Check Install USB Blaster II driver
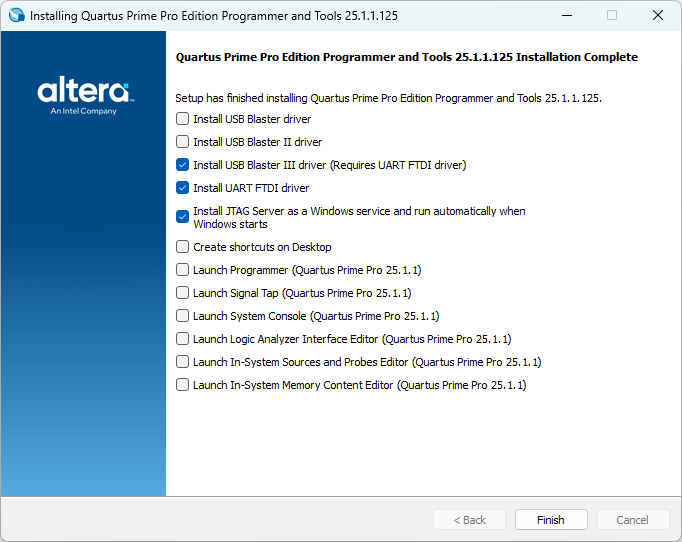This screenshot has height=542, width=682. point(182,142)
